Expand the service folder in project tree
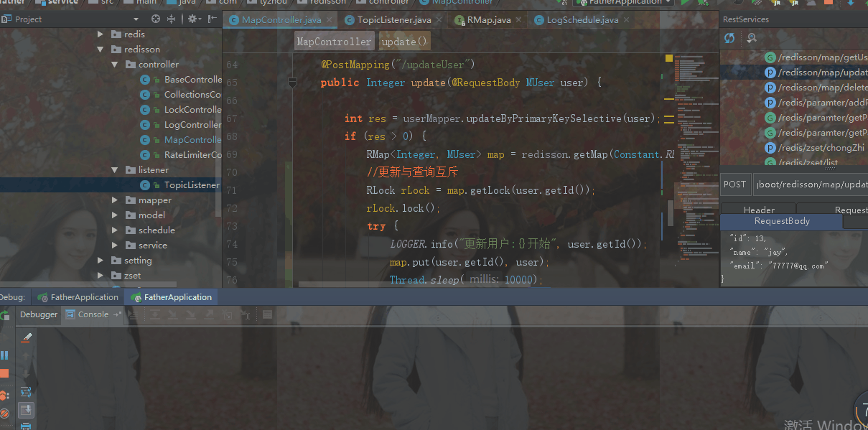Viewport: 868px width, 430px height. point(114,246)
